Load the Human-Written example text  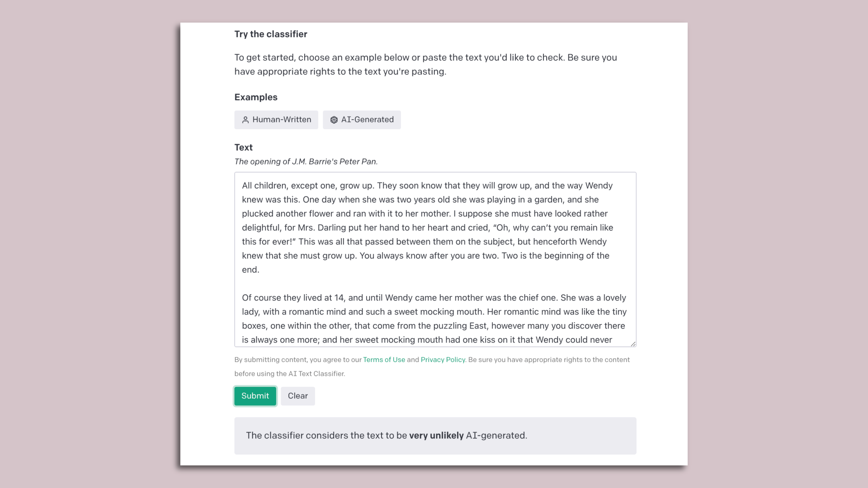[x=276, y=120]
